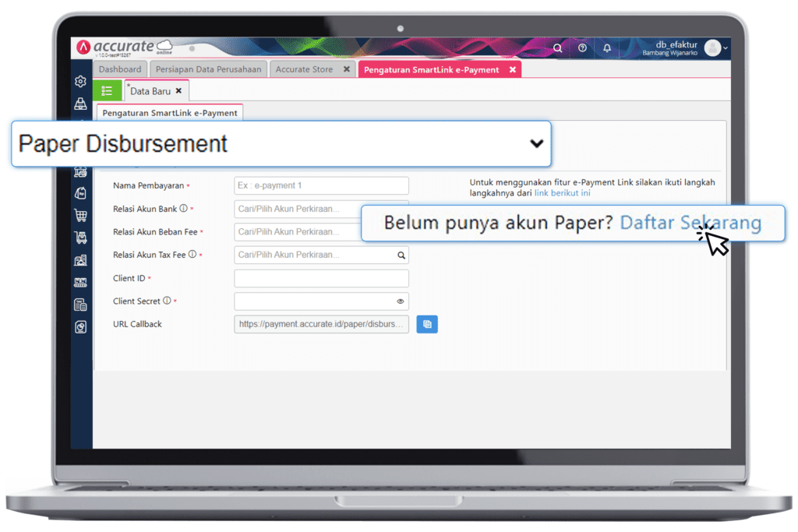Viewport: 798px width, 532px height.
Task: Switch to the Persiapan Data Perusahaan tab
Action: click(209, 69)
